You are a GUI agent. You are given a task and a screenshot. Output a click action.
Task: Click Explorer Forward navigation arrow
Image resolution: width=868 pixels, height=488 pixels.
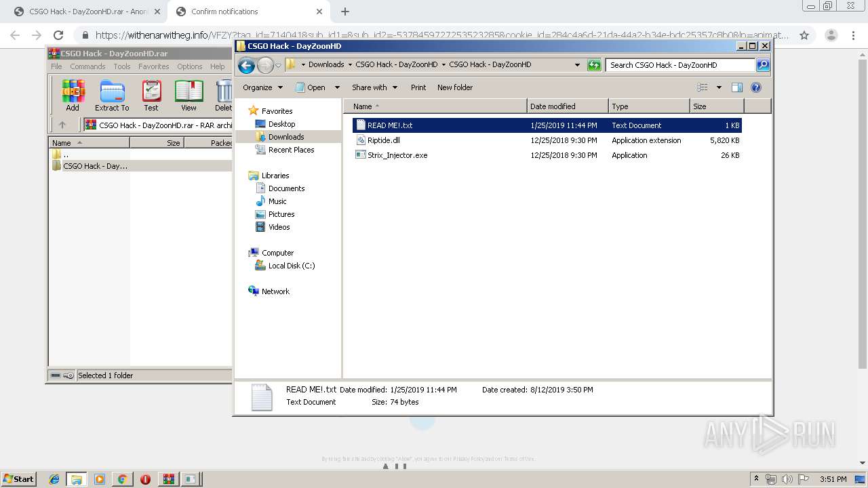point(265,65)
